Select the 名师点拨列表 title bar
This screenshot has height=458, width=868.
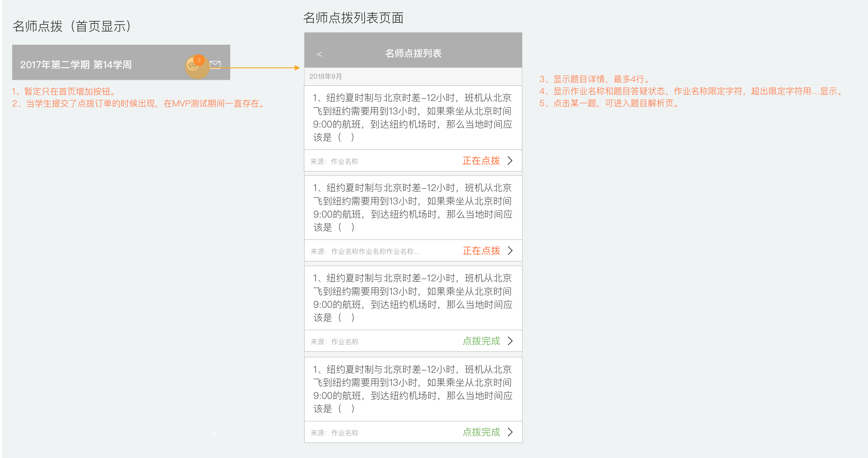pyautogui.click(x=413, y=53)
